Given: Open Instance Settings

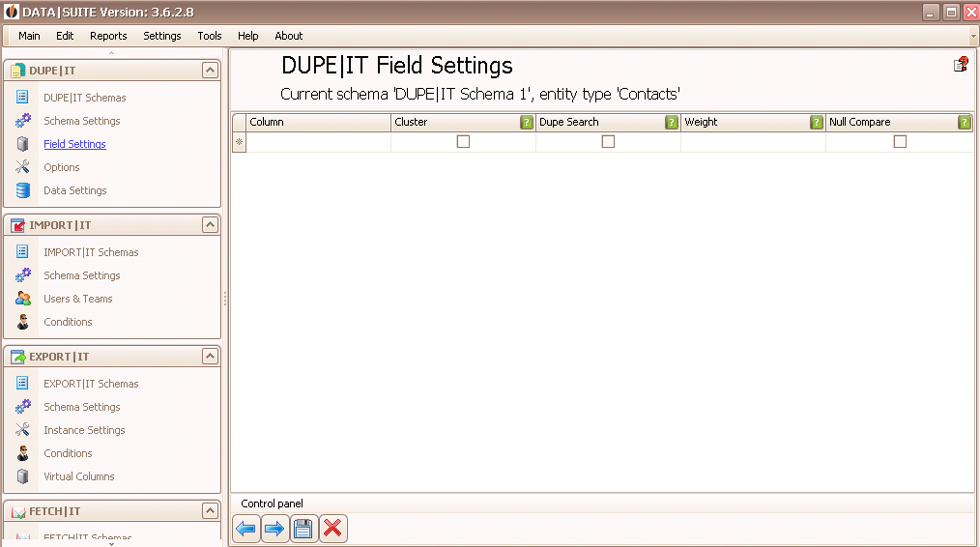Looking at the screenshot, I should 84,430.
